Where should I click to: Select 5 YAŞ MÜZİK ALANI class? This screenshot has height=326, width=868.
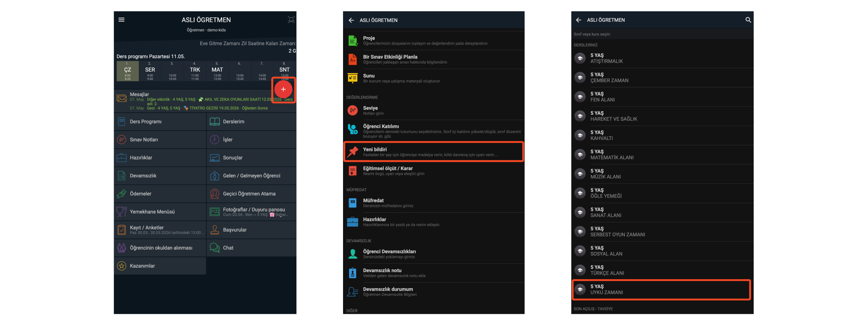[x=662, y=174]
